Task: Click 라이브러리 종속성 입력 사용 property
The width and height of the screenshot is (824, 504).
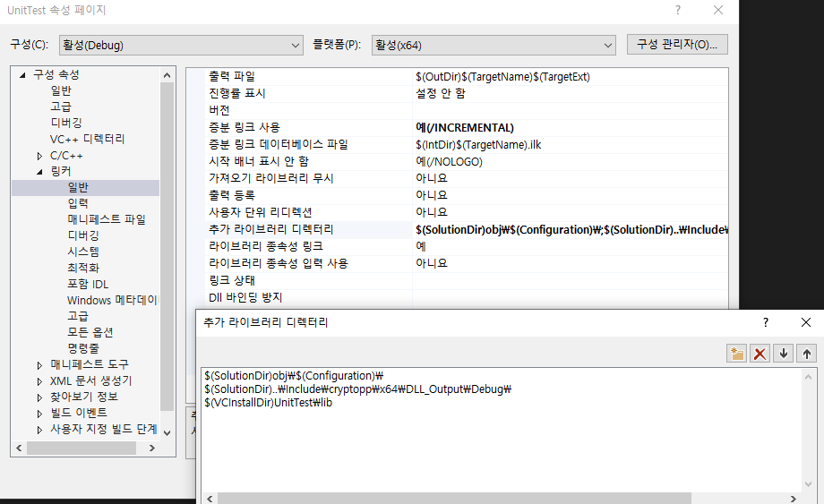Action: 278,263
